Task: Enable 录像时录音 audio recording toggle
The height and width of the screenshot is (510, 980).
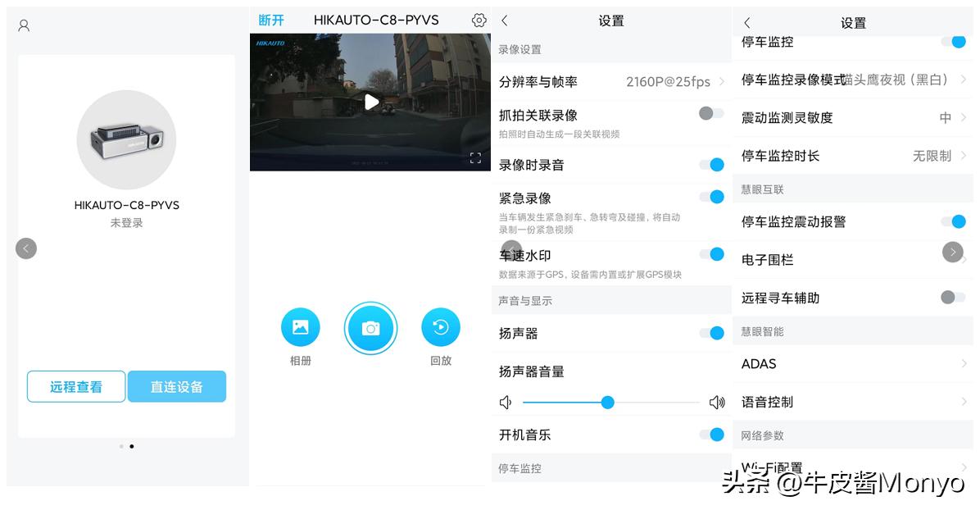Action: coord(710,164)
